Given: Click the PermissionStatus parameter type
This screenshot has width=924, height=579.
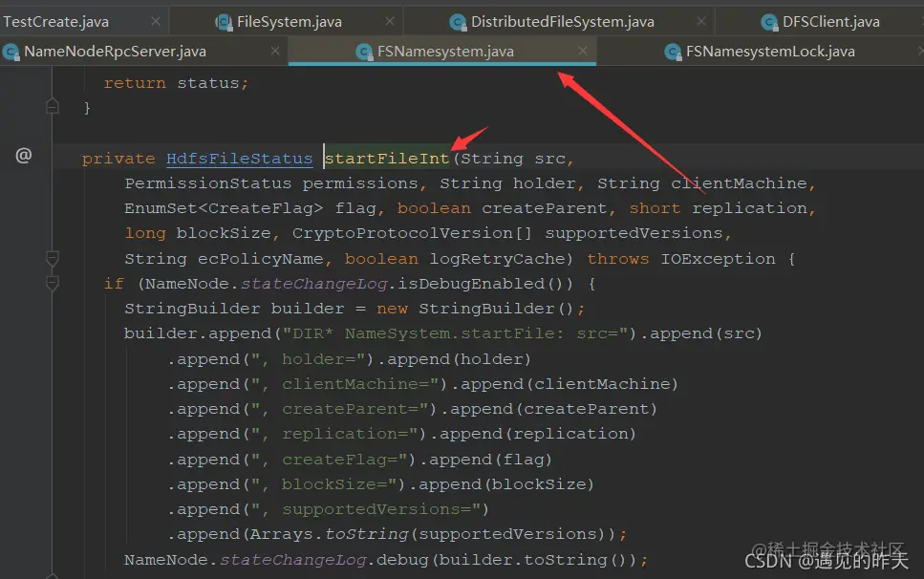Looking at the screenshot, I should point(207,183).
